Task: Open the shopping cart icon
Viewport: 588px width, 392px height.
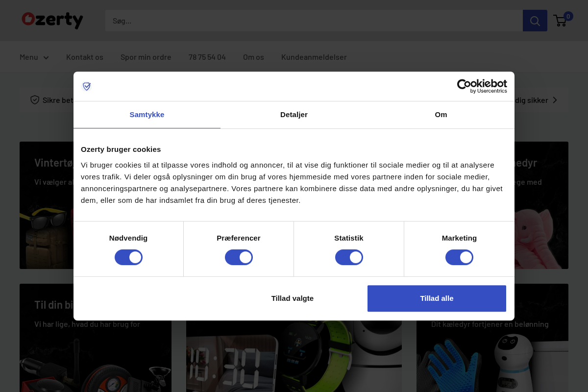Action: pos(560,21)
